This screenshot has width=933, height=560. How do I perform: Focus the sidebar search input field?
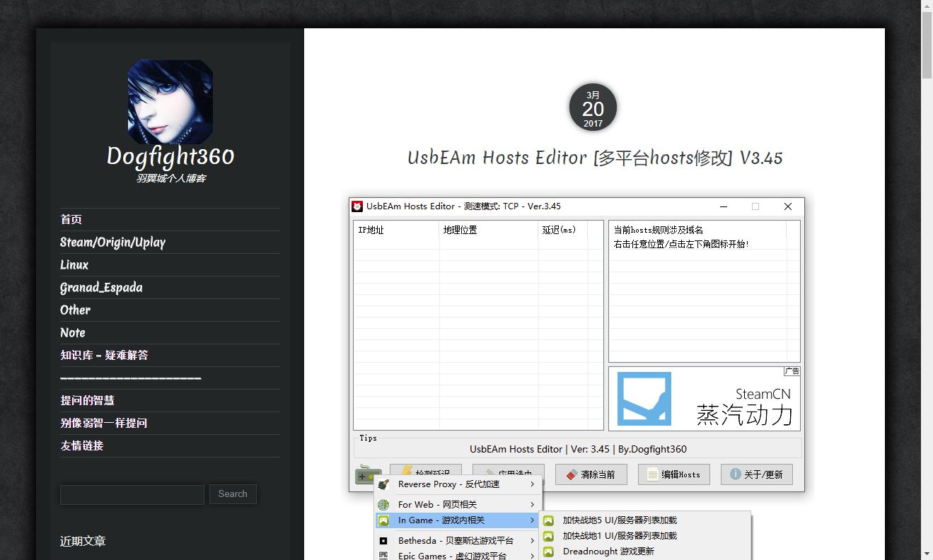pyautogui.click(x=132, y=494)
